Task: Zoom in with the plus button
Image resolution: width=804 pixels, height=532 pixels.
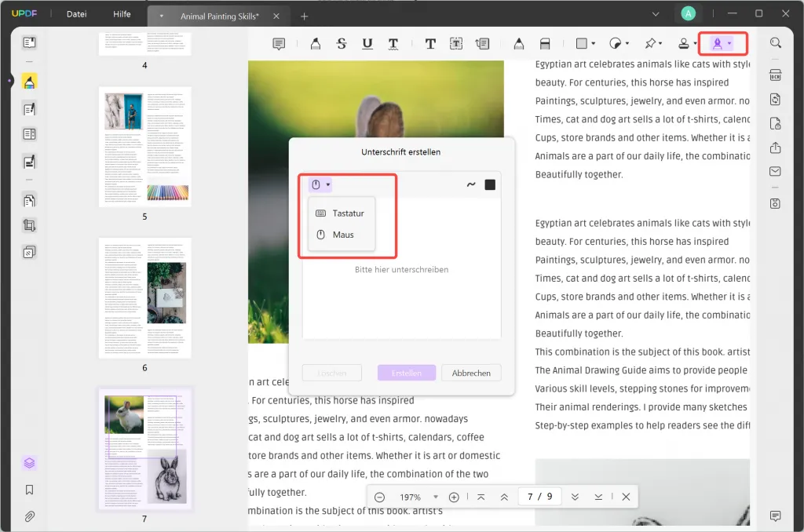Action: coord(454,497)
